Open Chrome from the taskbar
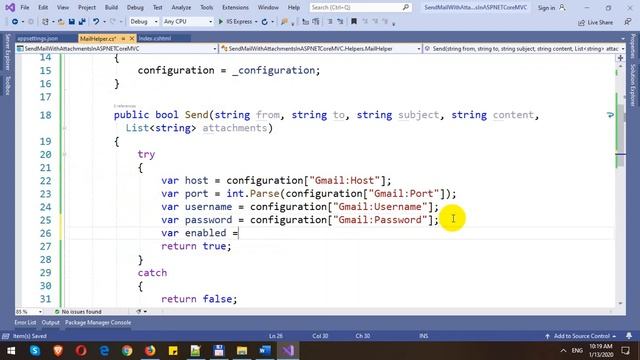640x360 pixels. (127, 351)
